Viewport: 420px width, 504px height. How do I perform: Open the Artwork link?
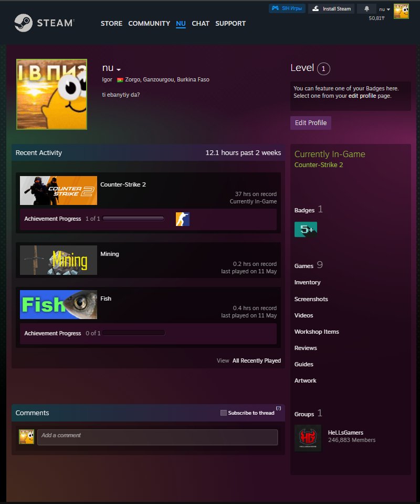point(306,380)
